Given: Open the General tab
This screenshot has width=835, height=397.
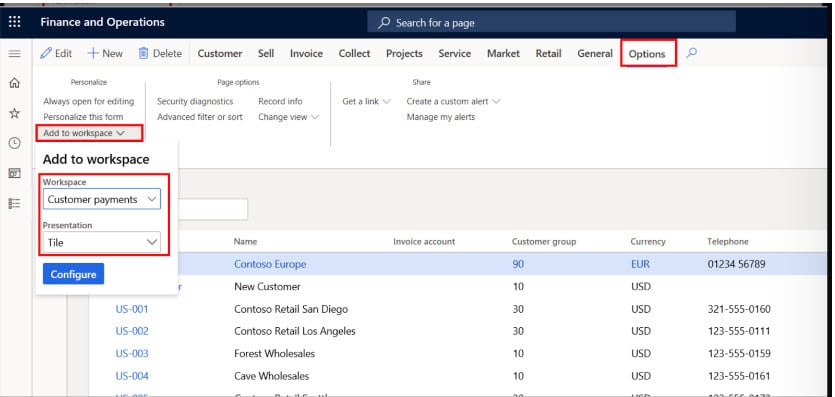Looking at the screenshot, I should coord(595,54).
